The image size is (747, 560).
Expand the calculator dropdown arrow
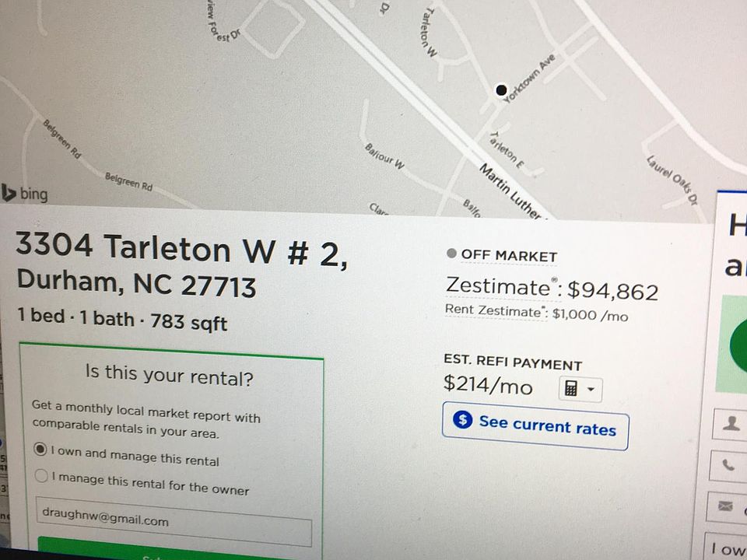pyautogui.click(x=591, y=389)
